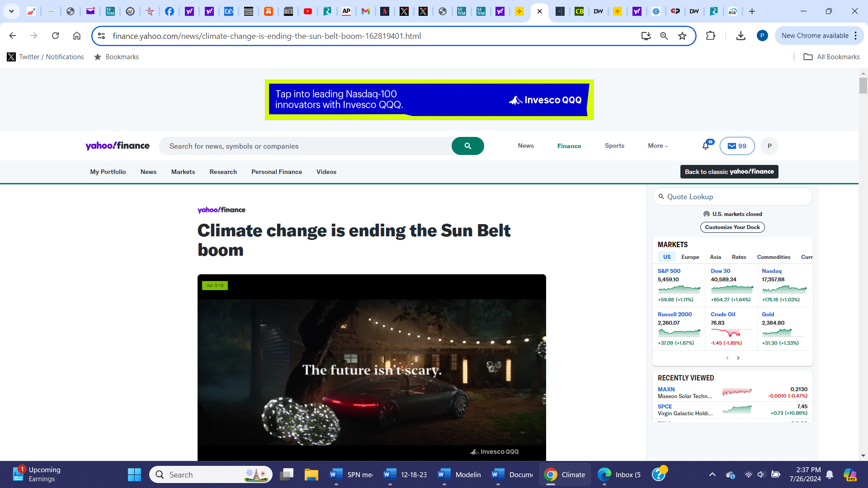Open Yahoo Mail envelope with 99 count
Screen dimensions: 868x488
point(737,146)
